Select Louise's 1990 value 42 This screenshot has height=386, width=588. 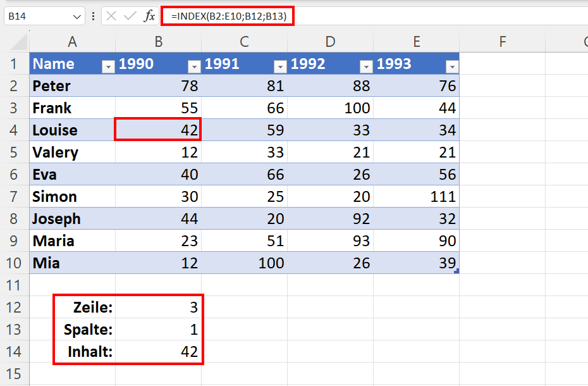pyautogui.click(x=158, y=130)
